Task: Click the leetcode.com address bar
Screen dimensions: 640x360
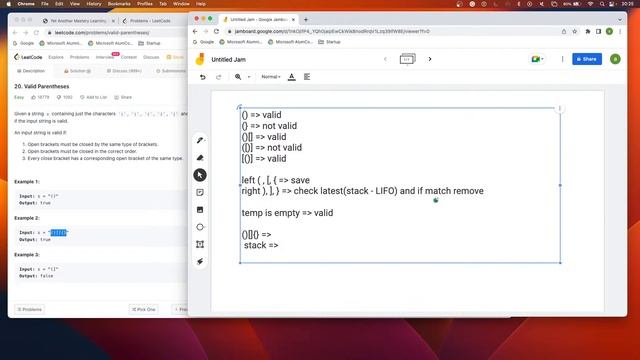Action: click(x=102, y=33)
